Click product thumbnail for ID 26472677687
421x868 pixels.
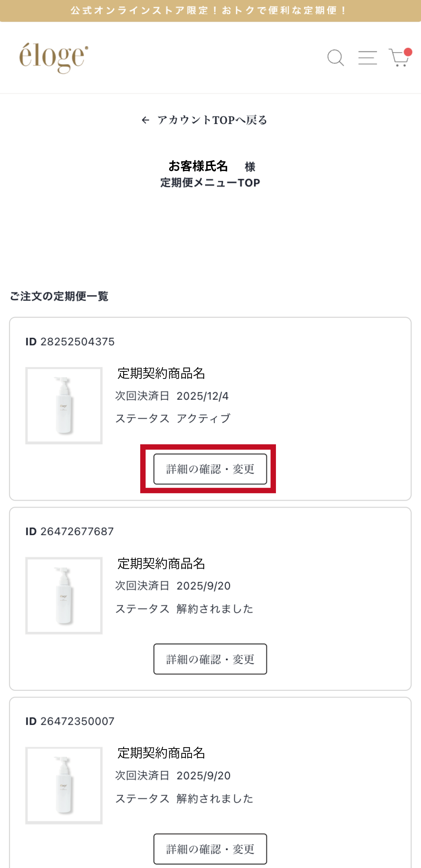tap(64, 595)
